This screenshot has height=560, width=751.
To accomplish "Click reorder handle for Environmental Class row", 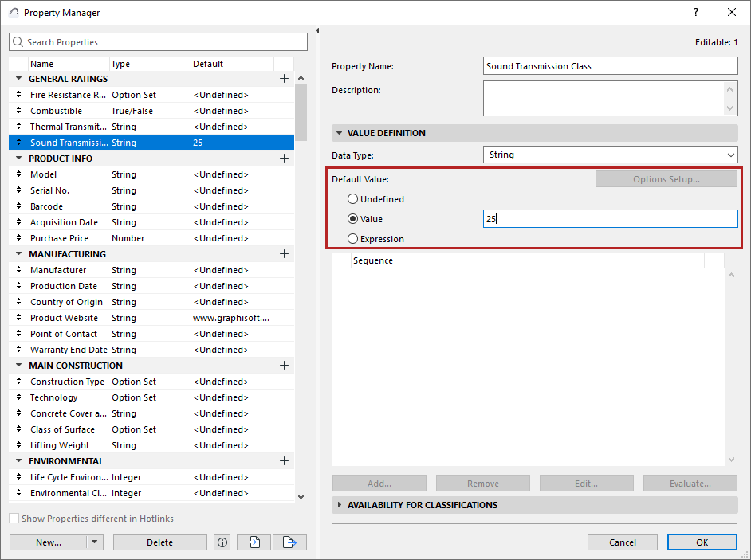I will pyautogui.click(x=18, y=493).
